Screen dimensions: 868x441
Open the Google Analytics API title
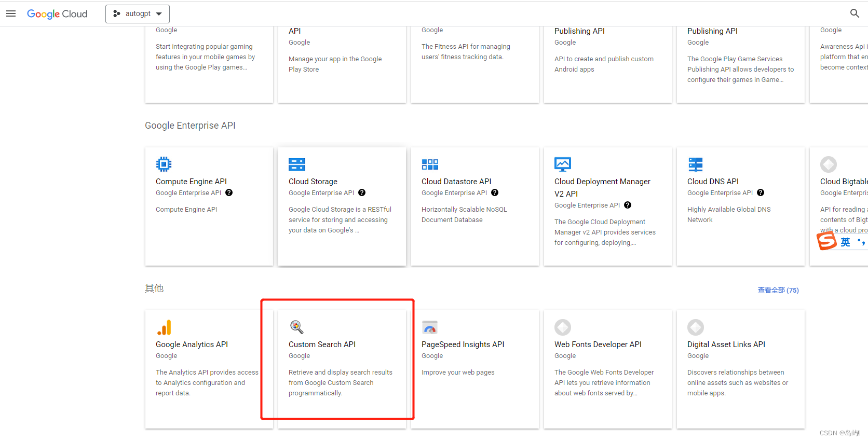tap(192, 344)
